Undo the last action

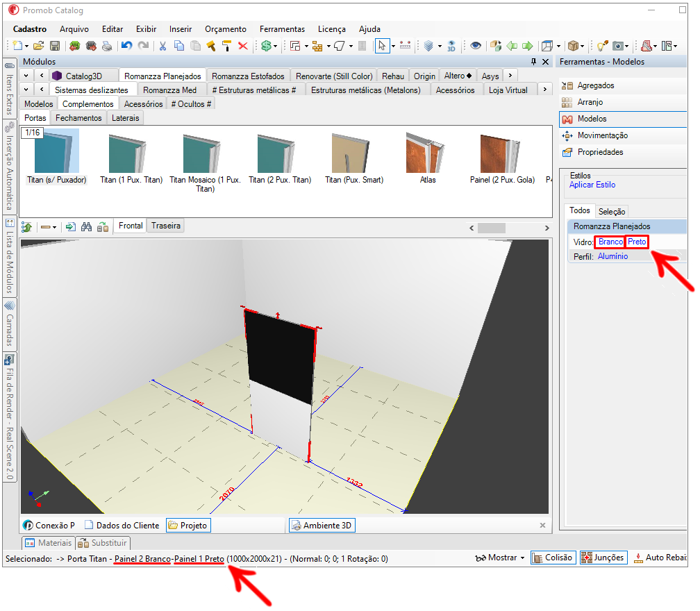(127, 46)
